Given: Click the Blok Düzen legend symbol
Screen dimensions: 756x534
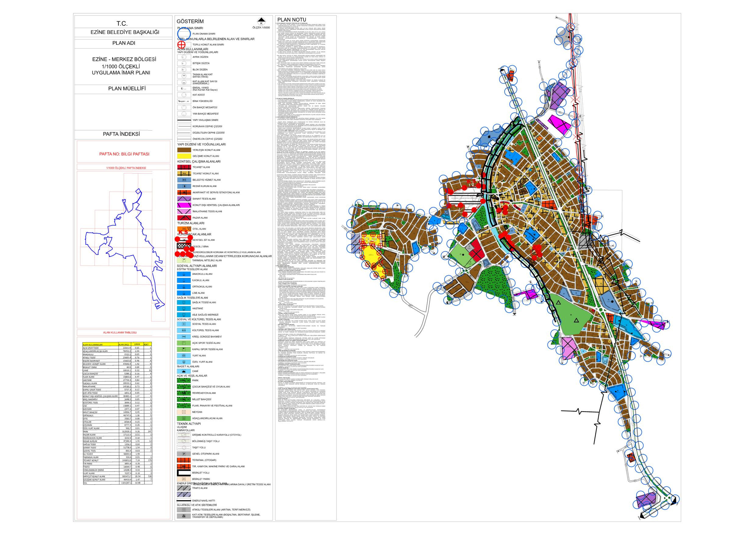Looking at the screenshot, I should (x=184, y=70).
